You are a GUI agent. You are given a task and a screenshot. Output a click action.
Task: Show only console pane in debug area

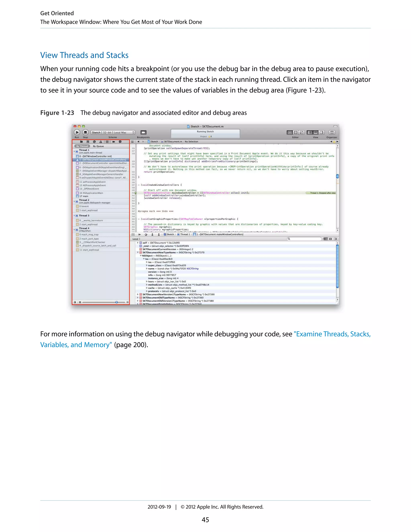[x=335, y=239]
